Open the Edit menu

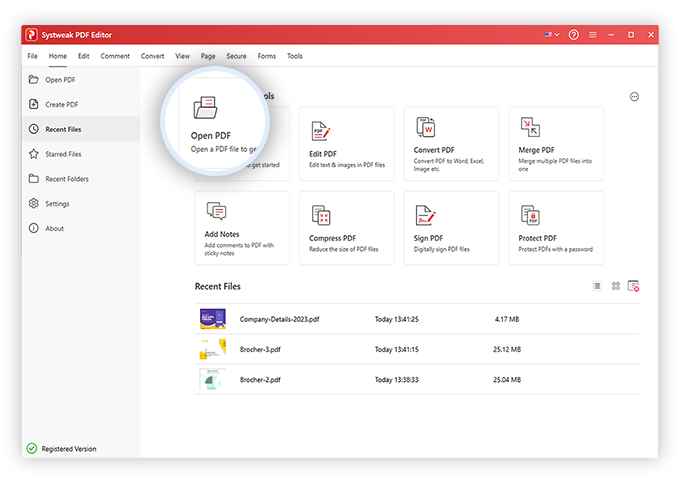point(83,56)
